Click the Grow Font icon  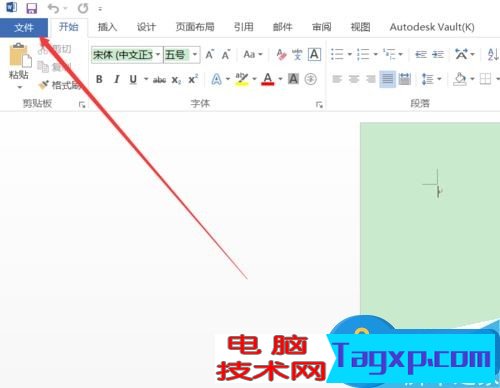[210, 55]
